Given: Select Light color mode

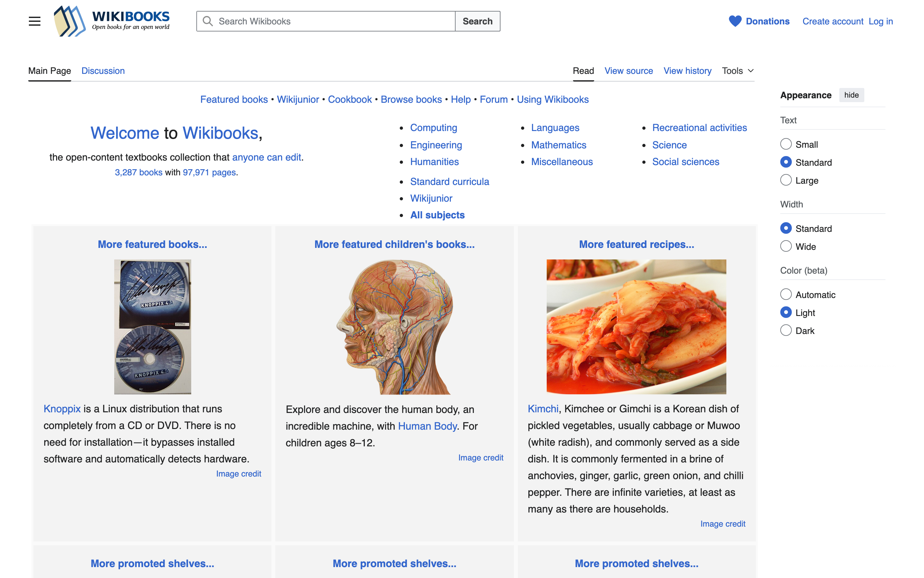Looking at the screenshot, I should pyautogui.click(x=786, y=312).
